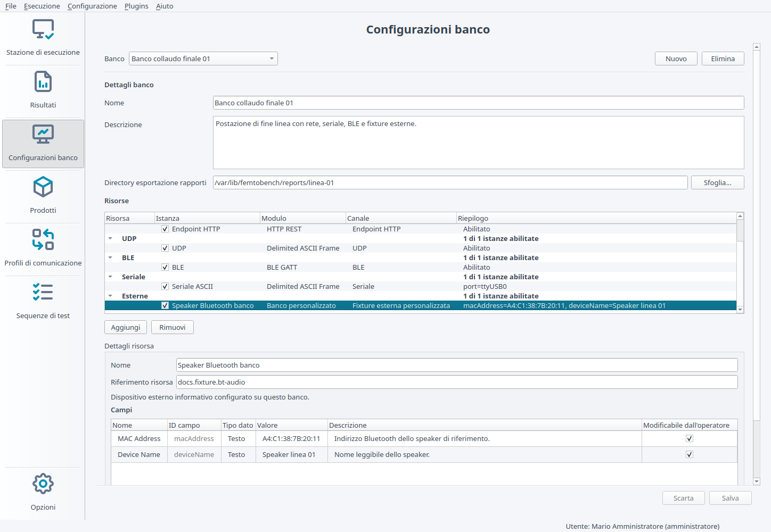Focus the bench Nome input field

point(479,103)
